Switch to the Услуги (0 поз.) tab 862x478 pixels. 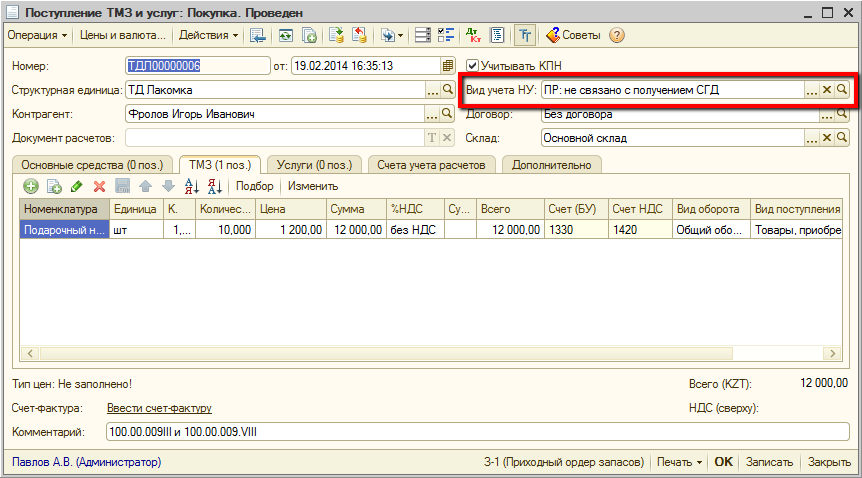pos(313,164)
